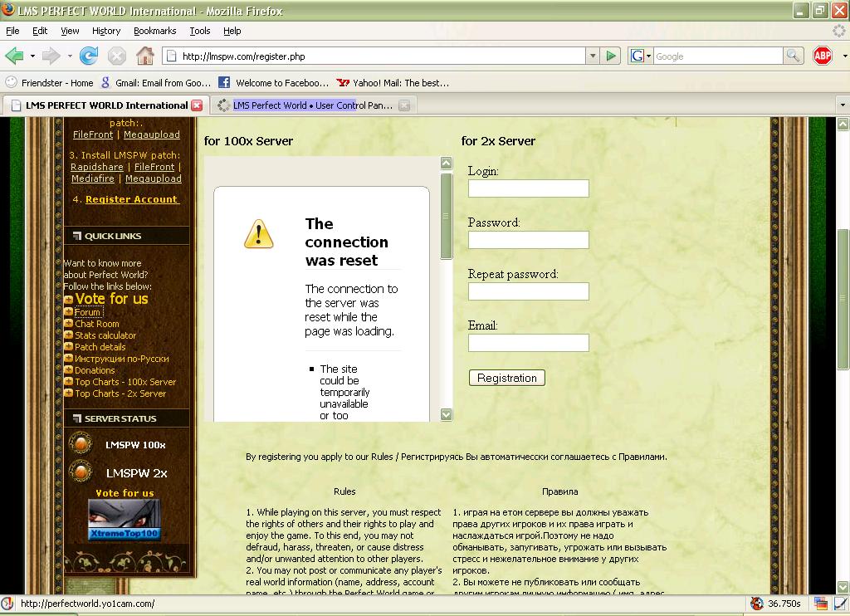Image resolution: width=850 pixels, height=616 pixels.
Task: Open the address bar URL history dropdown
Action: pos(593,56)
